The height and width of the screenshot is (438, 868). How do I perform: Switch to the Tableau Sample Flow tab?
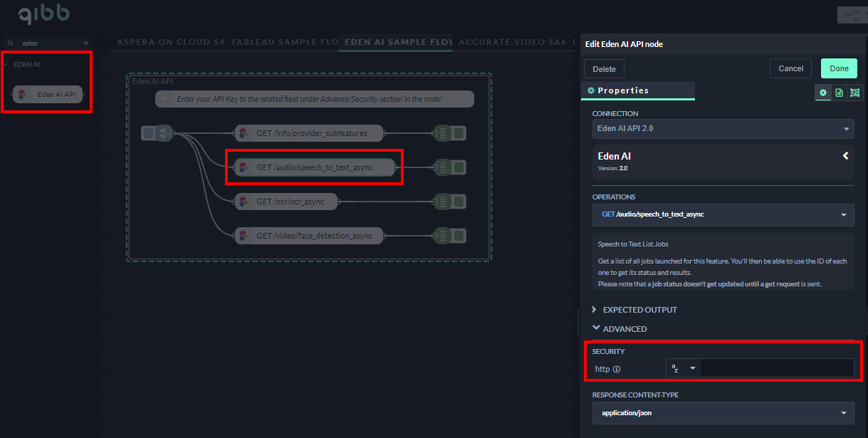coord(284,42)
